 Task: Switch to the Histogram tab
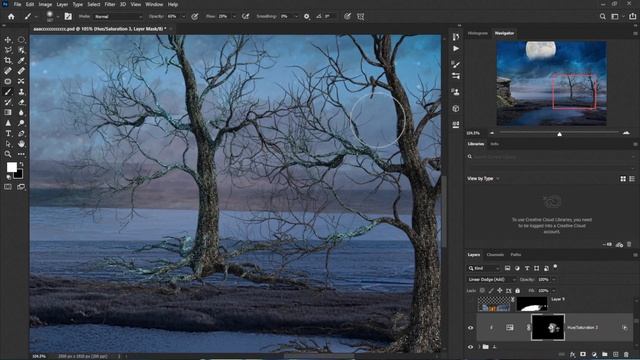(478, 33)
